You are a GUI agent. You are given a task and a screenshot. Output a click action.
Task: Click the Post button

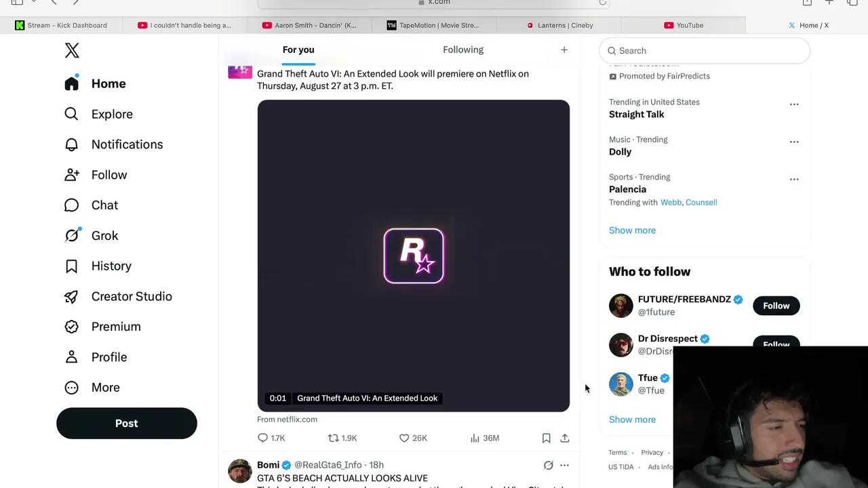pos(127,424)
